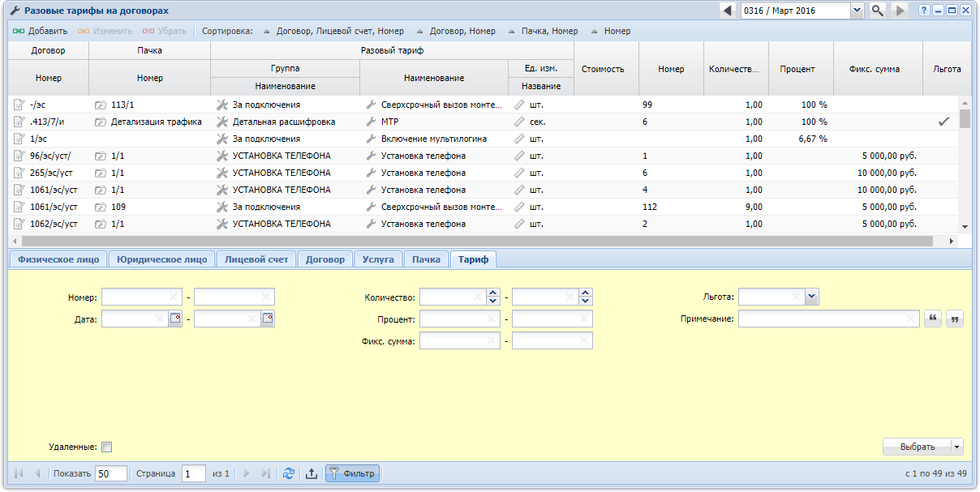The height and width of the screenshot is (492, 980).
Task: Click the Льгота checkmark in МТР row
Action: 943,122
